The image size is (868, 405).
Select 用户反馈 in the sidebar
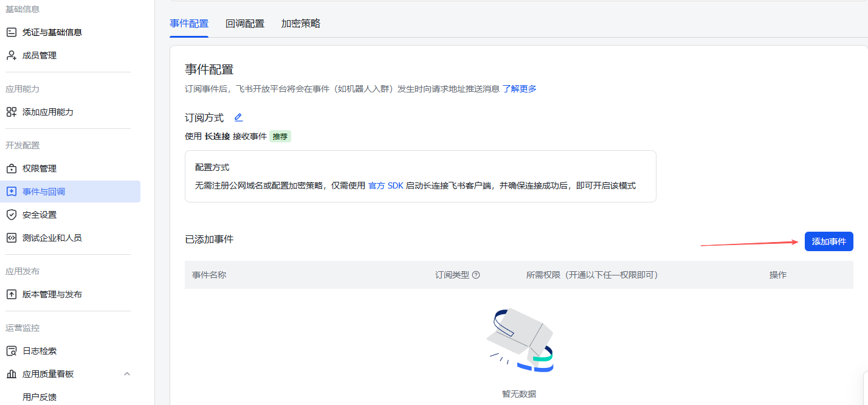40,397
